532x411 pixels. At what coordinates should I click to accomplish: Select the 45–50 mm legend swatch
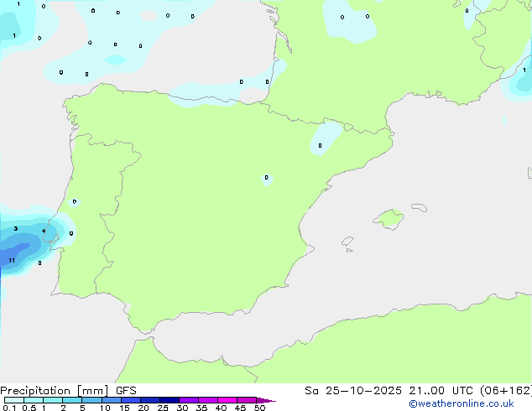click(247, 400)
